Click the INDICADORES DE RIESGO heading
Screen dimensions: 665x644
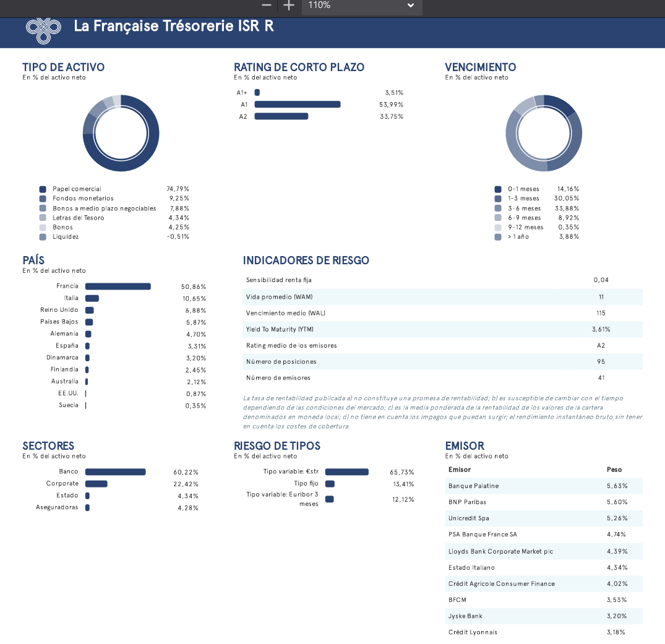pyautogui.click(x=306, y=260)
